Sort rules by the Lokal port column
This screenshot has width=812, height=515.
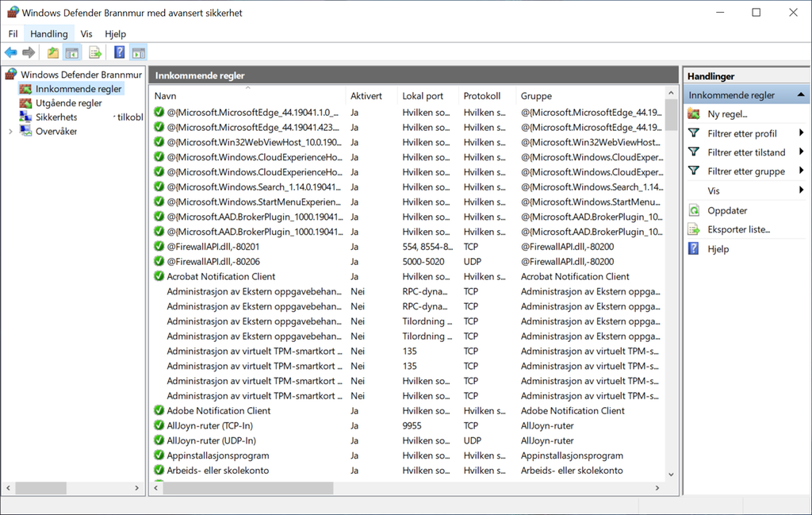420,95
